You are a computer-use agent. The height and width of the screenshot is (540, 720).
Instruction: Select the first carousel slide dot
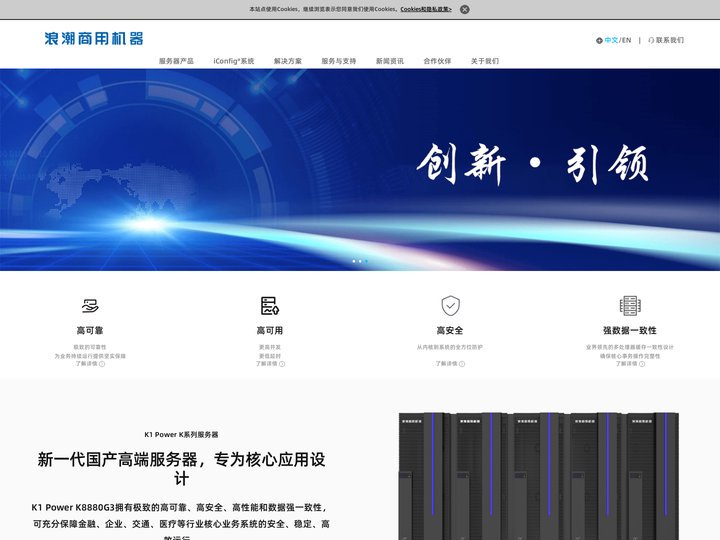tap(354, 261)
